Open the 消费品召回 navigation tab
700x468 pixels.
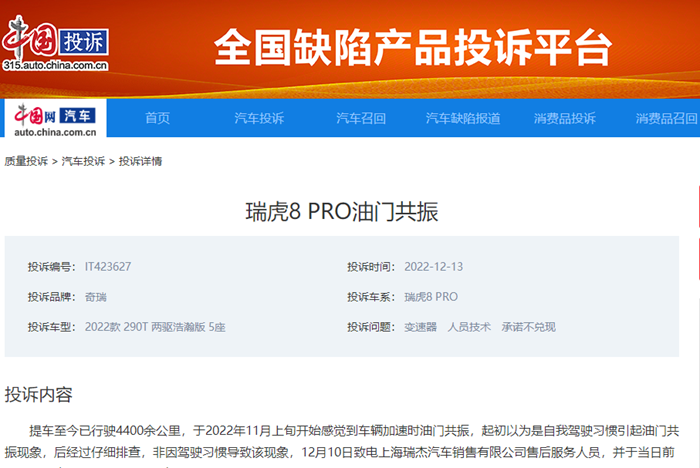tap(666, 118)
